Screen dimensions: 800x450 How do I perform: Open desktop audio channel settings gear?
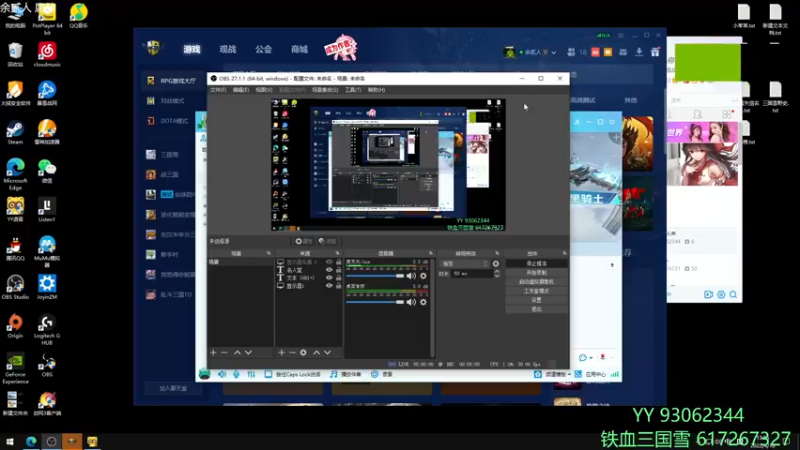pos(423,302)
